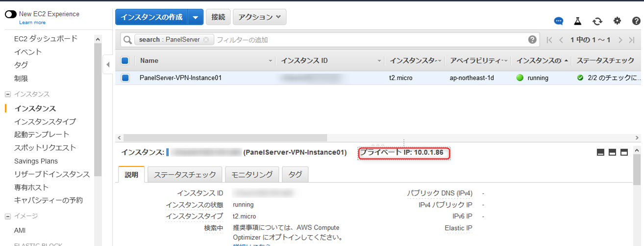
Task: Switch to the タグ tab
Action: [x=295, y=174]
